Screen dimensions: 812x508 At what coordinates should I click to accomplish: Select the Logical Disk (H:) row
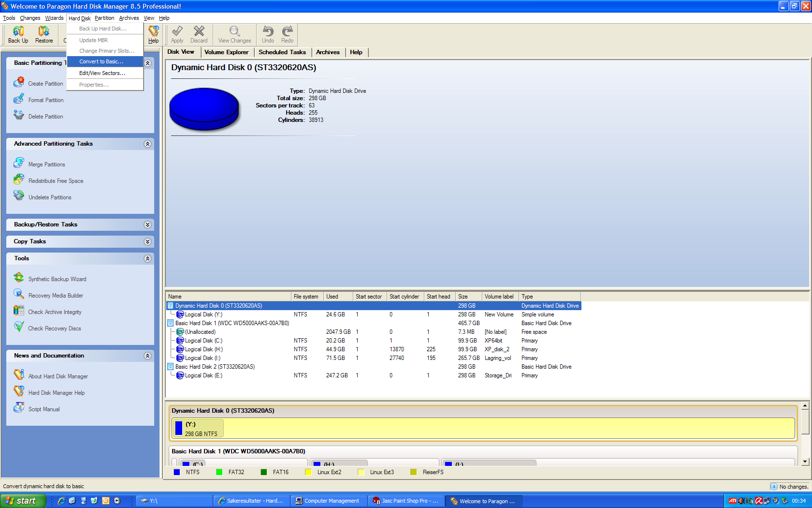[x=374, y=349]
